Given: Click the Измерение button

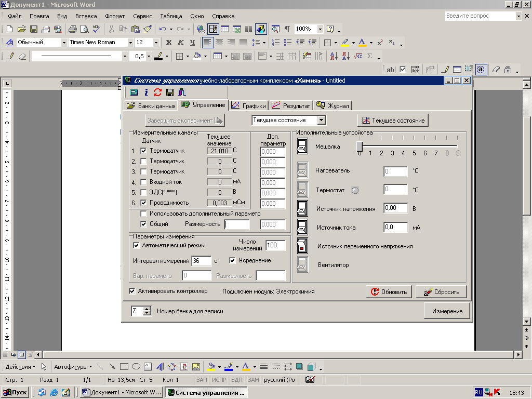Looking at the screenshot, I should tap(447, 311).
